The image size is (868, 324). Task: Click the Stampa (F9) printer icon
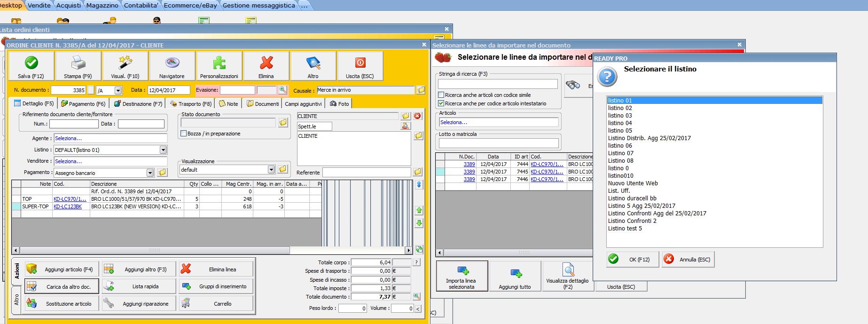78,63
